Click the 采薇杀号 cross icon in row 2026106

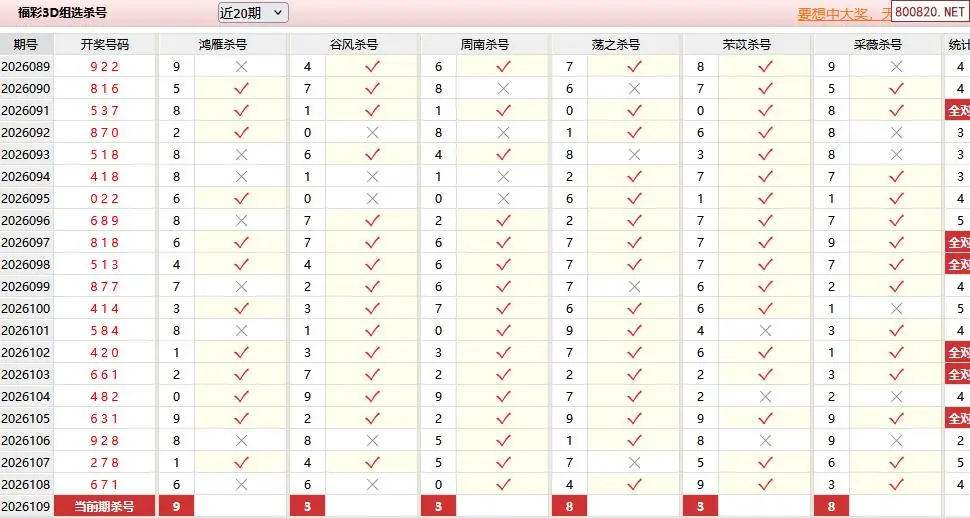896,440
